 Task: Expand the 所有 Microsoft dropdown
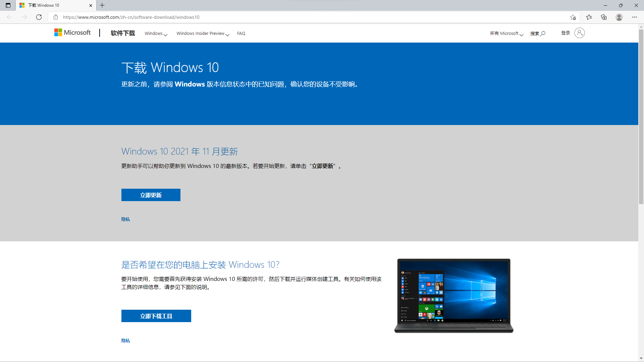point(506,34)
